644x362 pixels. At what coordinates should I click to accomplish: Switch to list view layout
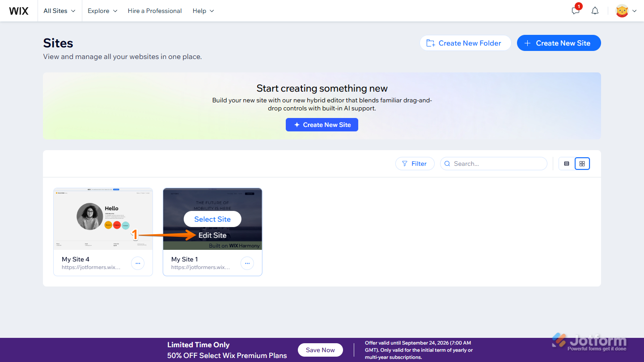tap(567, 164)
